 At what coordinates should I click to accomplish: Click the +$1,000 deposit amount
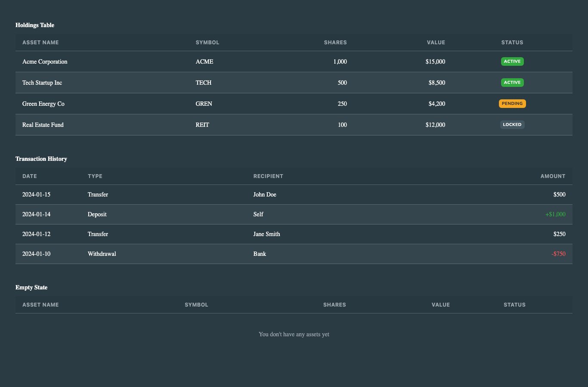556,214
